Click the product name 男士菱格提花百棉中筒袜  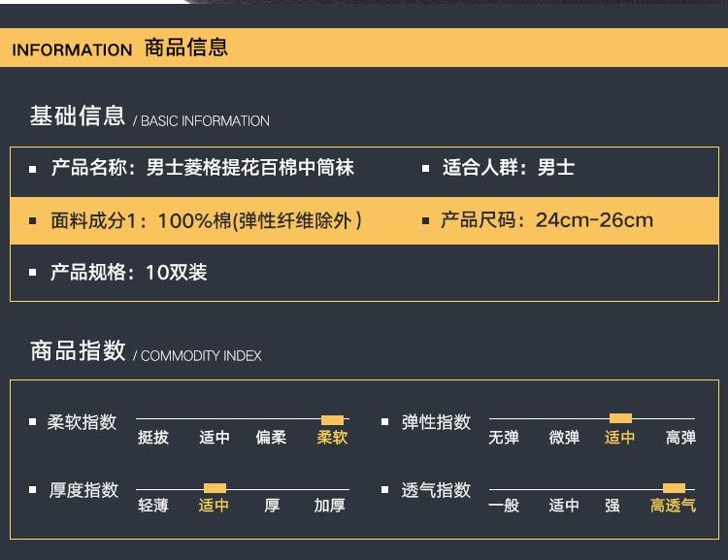(249, 168)
